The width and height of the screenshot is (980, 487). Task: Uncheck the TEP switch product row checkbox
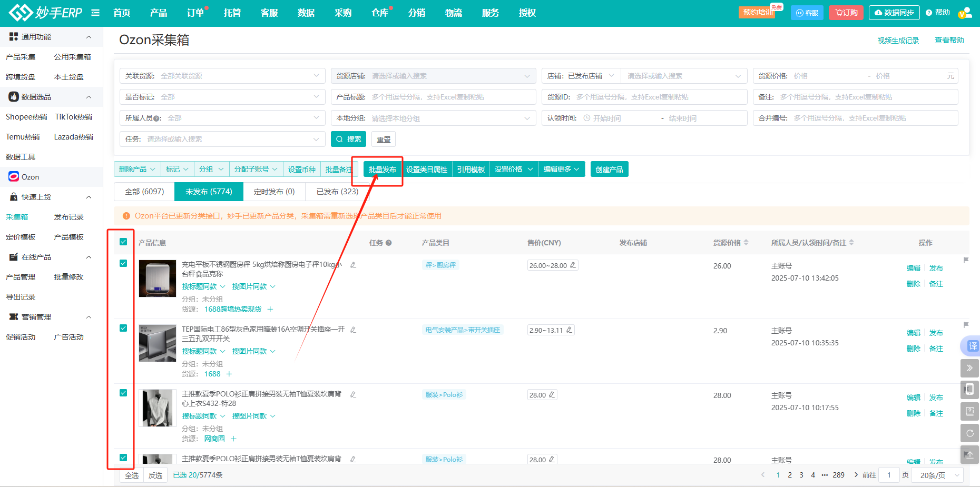(x=124, y=327)
